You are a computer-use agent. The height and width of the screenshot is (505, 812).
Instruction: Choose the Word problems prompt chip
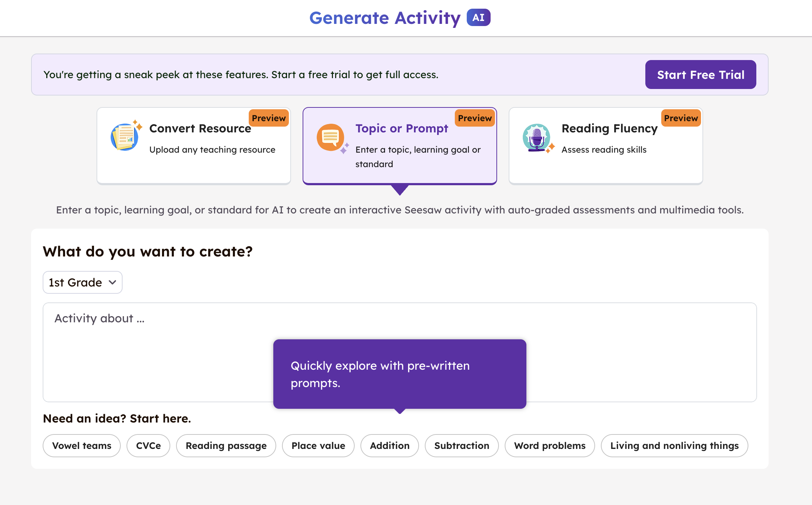point(550,446)
